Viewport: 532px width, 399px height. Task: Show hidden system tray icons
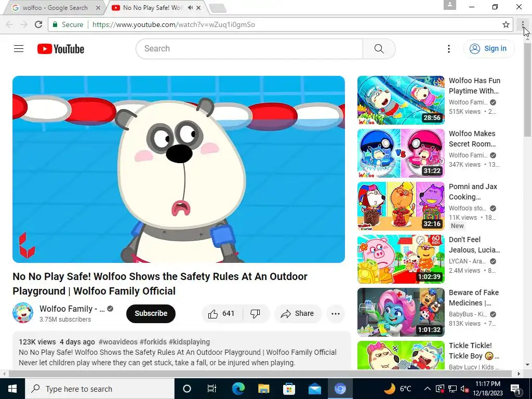428,389
